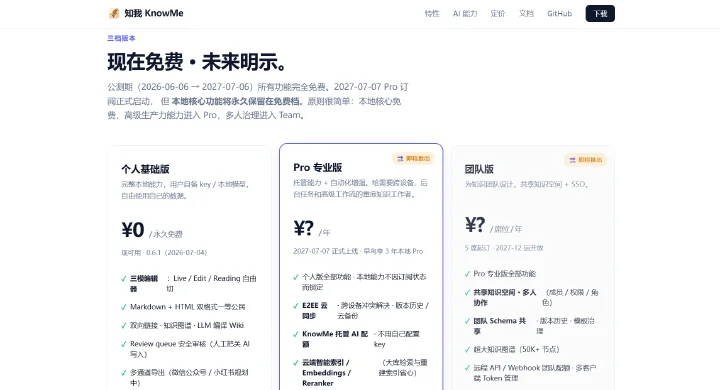Screen dimensions: 720x390
Task: Click the checkmark next to Pro 专业版全部功能
Action: pyautogui.click(x=467, y=274)
